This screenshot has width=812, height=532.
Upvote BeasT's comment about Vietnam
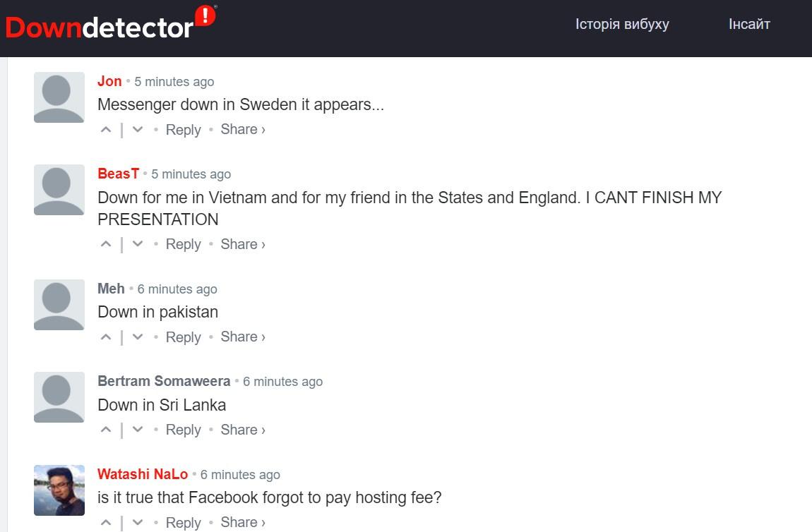[106, 243]
